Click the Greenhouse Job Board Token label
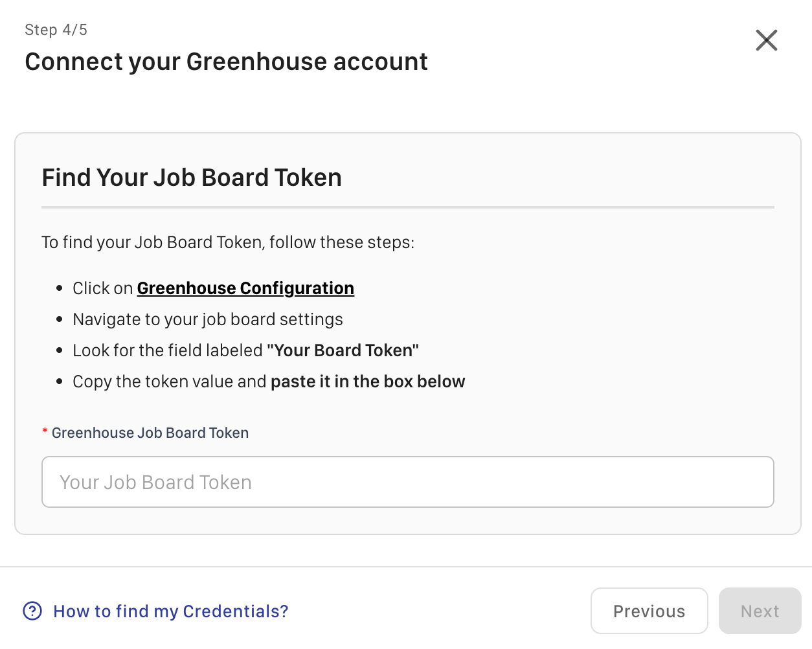The image size is (812, 649). [150, 433]
